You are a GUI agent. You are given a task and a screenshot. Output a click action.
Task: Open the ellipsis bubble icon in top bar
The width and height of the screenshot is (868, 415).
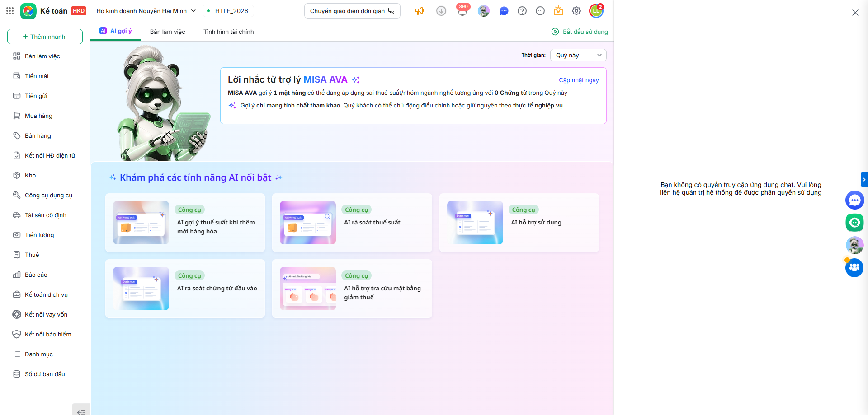(x=540, y=11)
